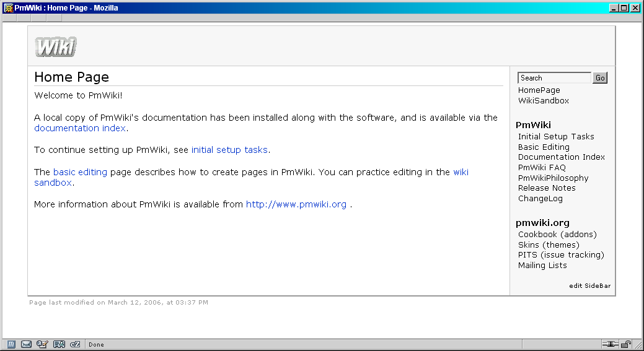Grab the window corner resize grip
The height and width of the screenshot is (351, 644).
(638, 344)
